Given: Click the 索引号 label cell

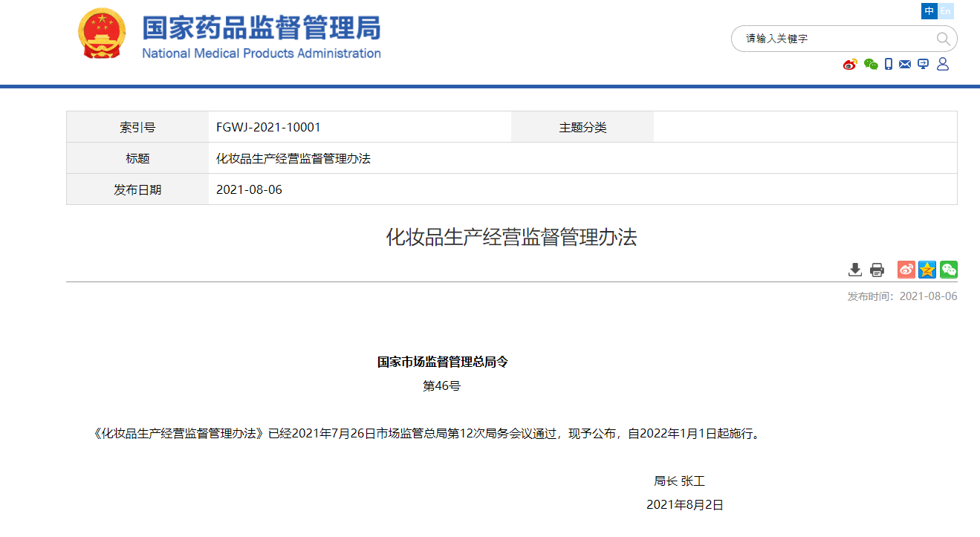Looking at the screenshot, I should coord(137,127).
